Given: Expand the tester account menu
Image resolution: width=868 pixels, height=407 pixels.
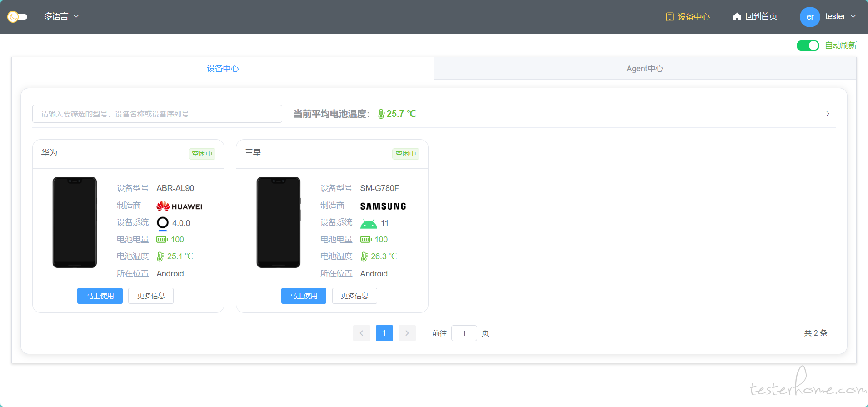Looking at the screenshot, I should coord(840,16).
